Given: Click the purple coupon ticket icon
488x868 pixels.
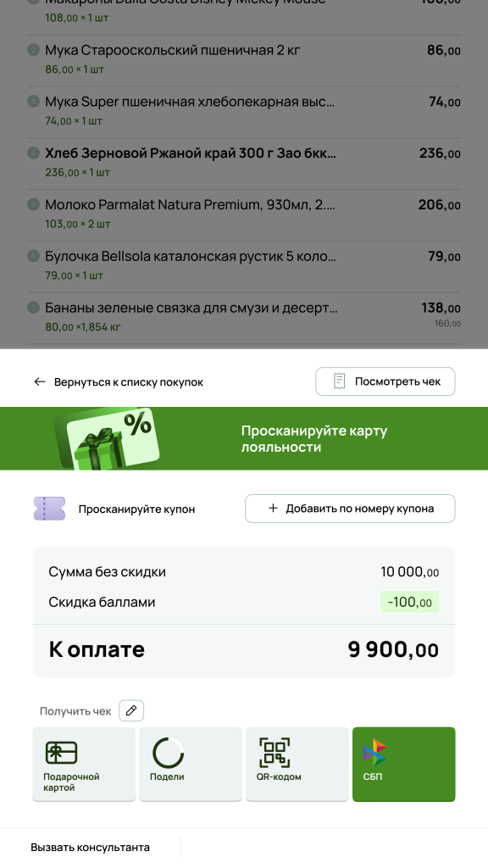Looking at the screenshot, I should coord(50,509).
